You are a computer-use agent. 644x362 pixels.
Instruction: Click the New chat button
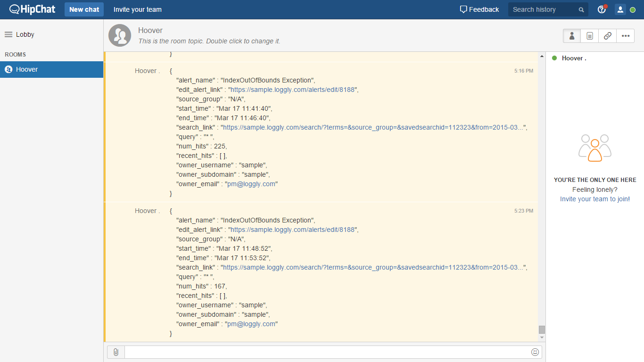tap(84, 9)
